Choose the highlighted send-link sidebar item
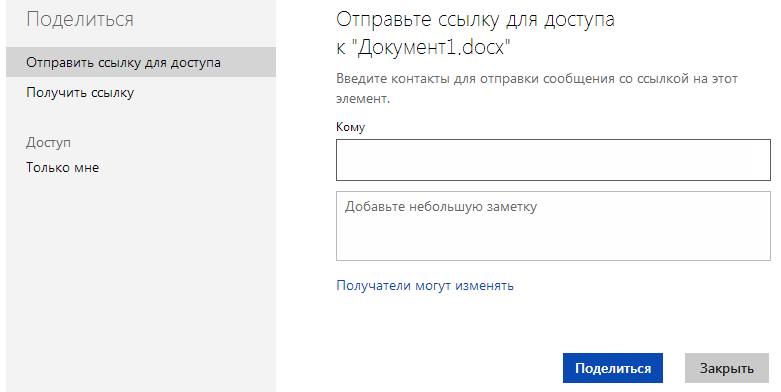The width and height of the screenshot is (781, 392). pos(141,62)
